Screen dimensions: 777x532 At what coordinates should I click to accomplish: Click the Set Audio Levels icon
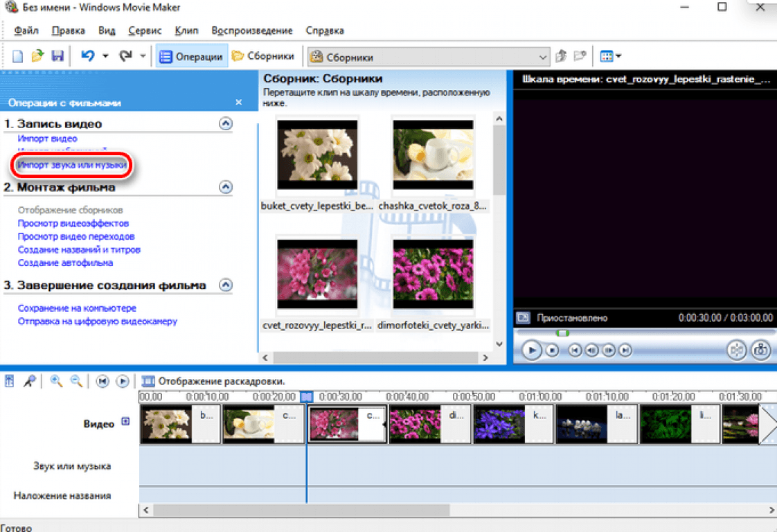[x=10, y=381]
